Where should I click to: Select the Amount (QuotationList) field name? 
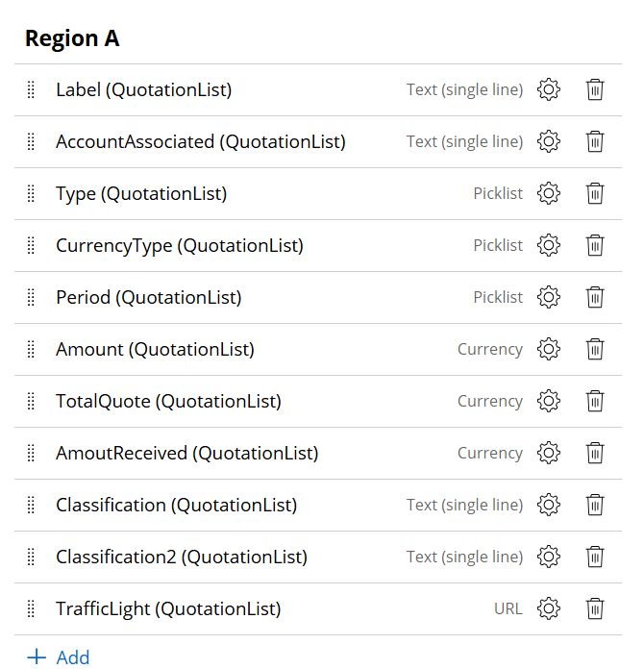pos(155,350)
